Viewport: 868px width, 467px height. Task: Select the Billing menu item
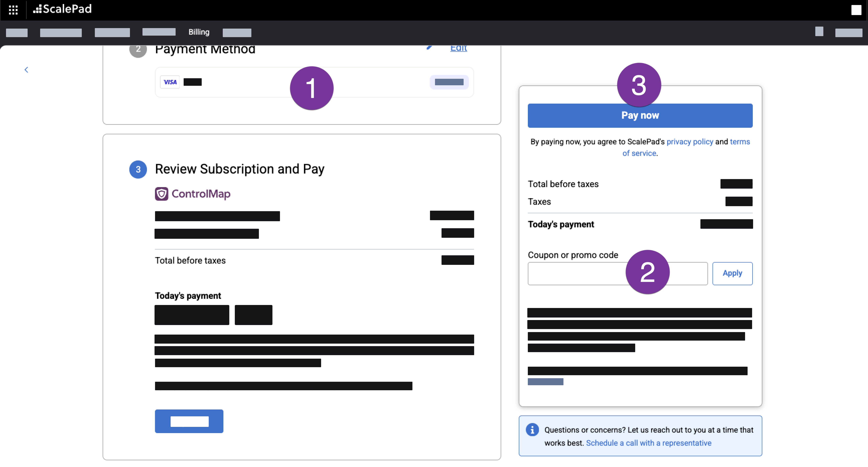click(199, 32)
